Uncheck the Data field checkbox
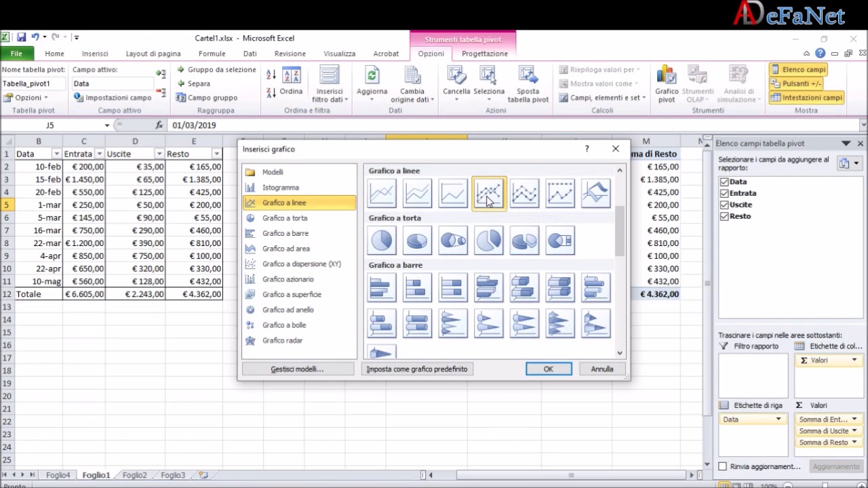 [x=724, y=182]
